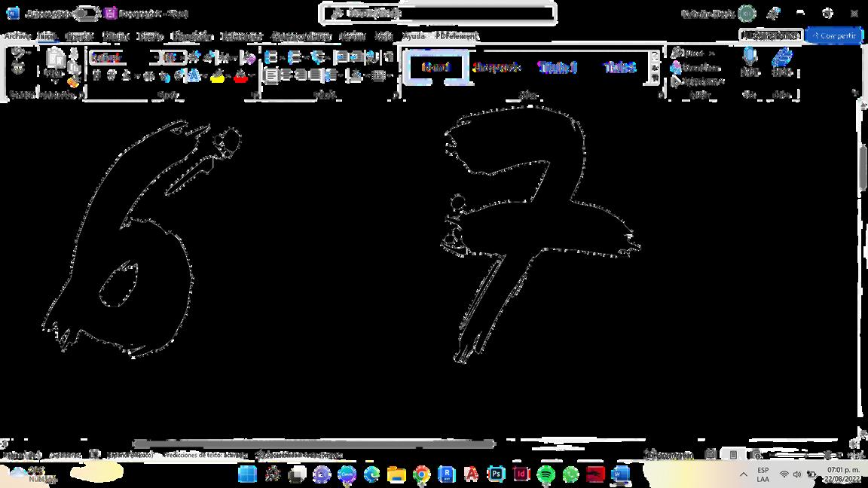Switch to the Dibujar tab
Screen dimensions: 868x488
click(x=116, y=36)
